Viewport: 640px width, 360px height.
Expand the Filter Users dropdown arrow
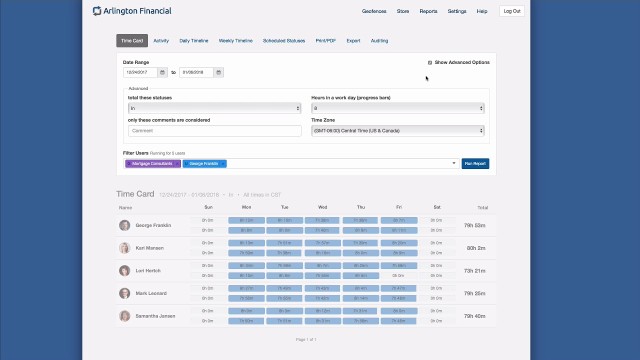pyautogui.click(x=454, y=163)
